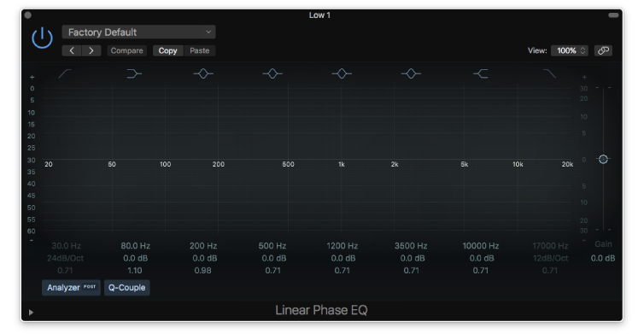Toggle the plug-in power button
The height and width of the screenshot is (334, 644).
tap(43, 38)
